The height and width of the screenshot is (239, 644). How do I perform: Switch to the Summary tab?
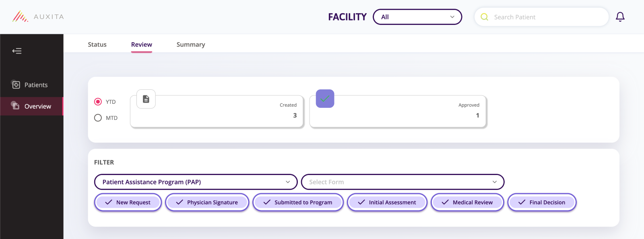pos(191,45)
